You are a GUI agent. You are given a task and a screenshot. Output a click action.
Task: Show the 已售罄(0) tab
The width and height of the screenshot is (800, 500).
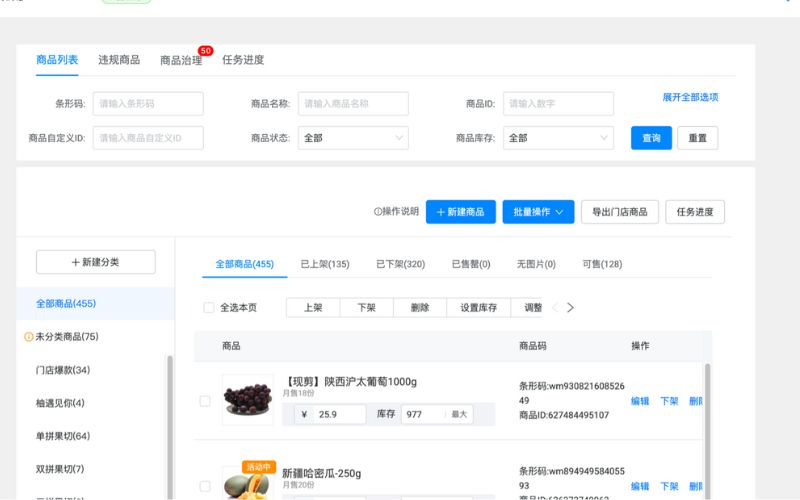click(x=471, y=264)
